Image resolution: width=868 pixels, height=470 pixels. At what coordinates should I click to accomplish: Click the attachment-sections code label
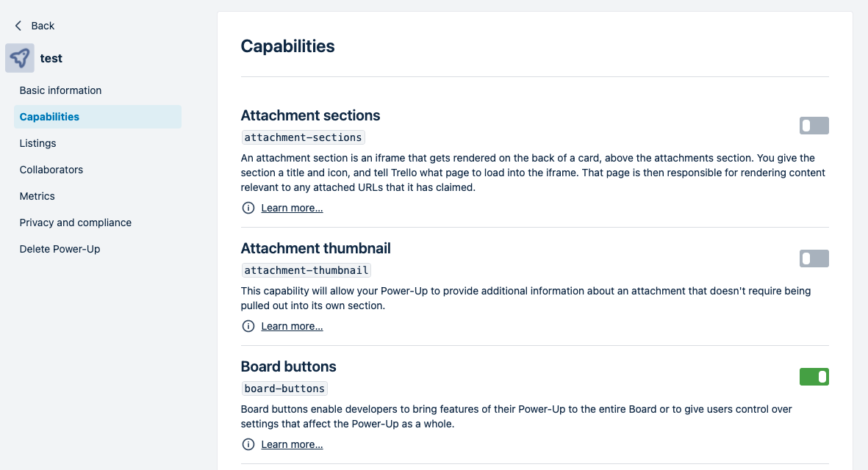click(x=304, y=137)
